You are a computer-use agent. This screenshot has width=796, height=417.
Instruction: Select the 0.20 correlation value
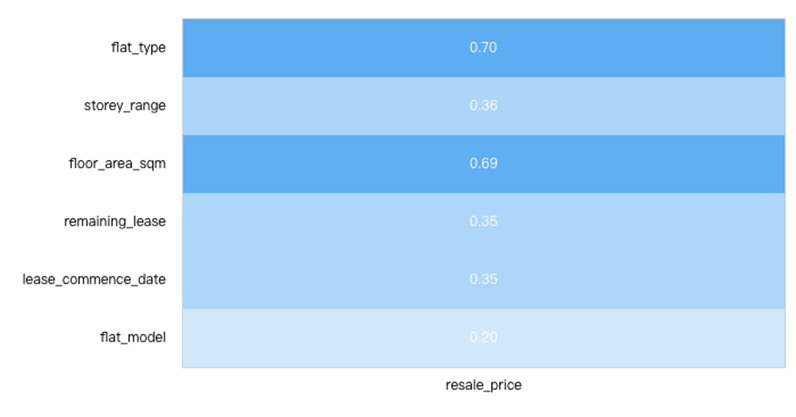coord(483,336)
